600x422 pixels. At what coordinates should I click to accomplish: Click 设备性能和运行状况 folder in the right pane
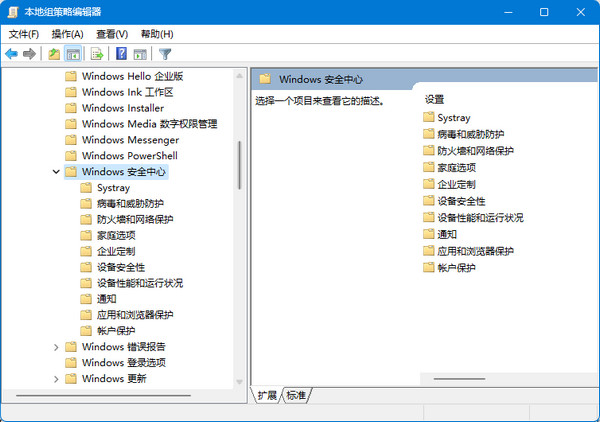pyautogui.click(x=473, y=218)
